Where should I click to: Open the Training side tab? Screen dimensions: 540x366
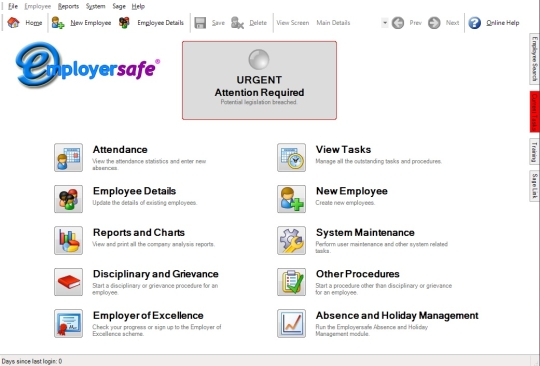tap(534, 151)
